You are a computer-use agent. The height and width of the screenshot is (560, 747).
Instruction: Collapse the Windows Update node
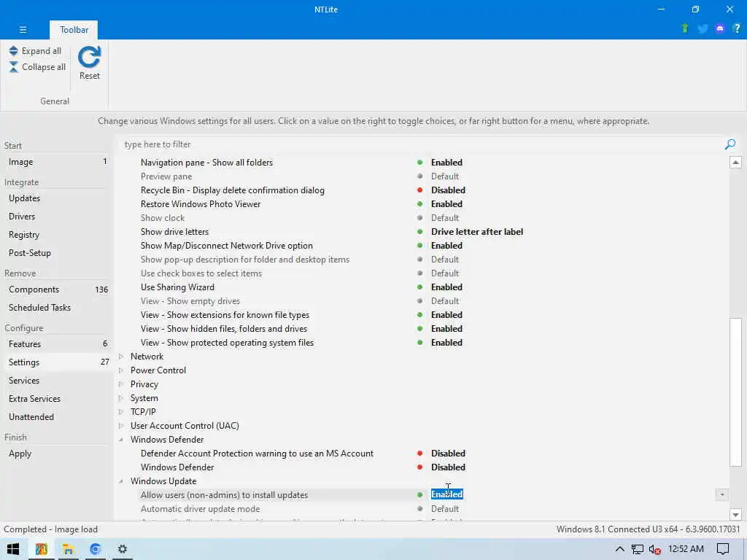[121, 481]
